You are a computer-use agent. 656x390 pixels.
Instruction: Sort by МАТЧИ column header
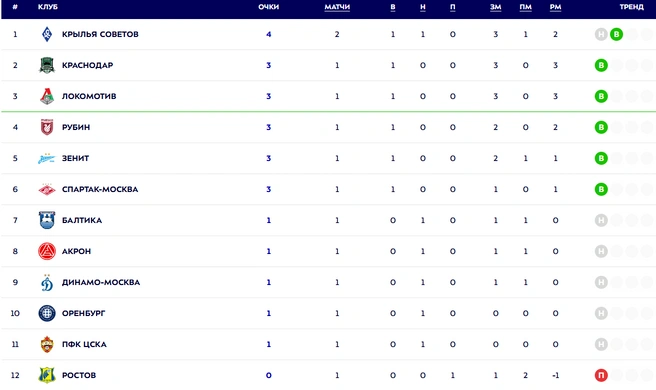[x=337, y=7]
